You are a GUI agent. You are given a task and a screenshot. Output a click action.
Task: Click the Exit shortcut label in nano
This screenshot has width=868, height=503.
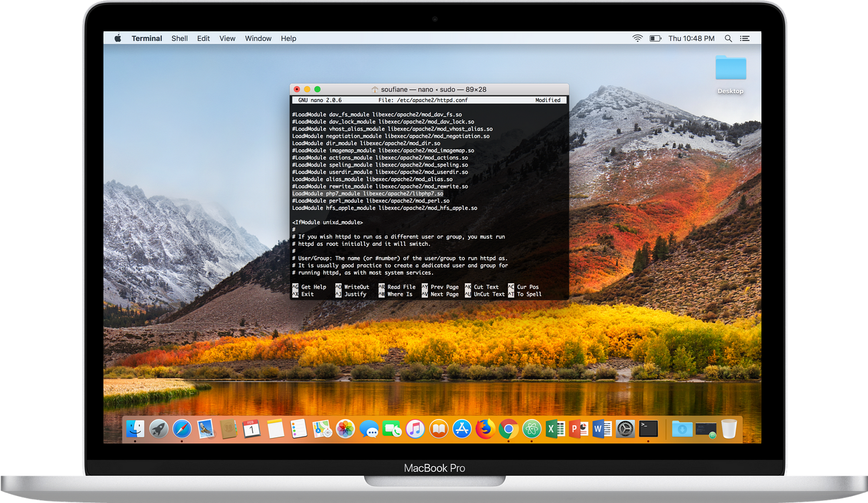[x=308, y=294]
